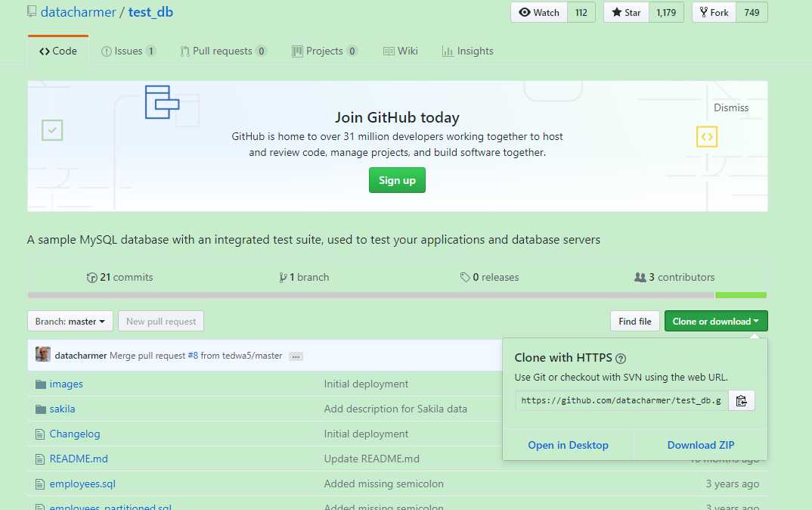Open 'Added missing semicolon' commit for employees.sql
812x510 pixels.
[x=384, y=484]
